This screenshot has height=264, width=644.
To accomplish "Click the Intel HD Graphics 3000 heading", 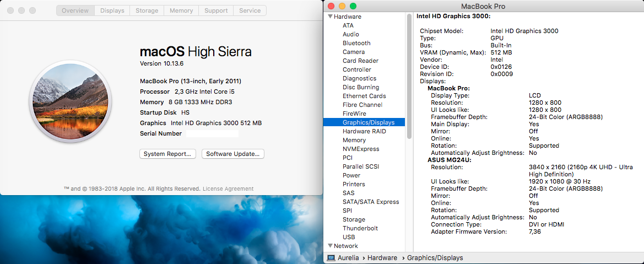I will [453, 17].
